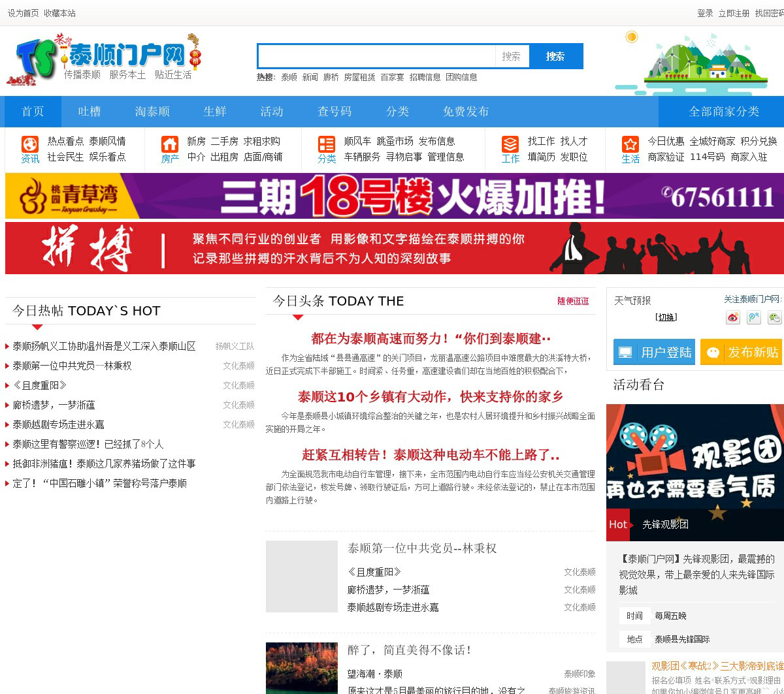Viewport: 784px width, 694px height.
Task: Click the autumn landscape thumbnail
Action: click(x=302, y=669)
